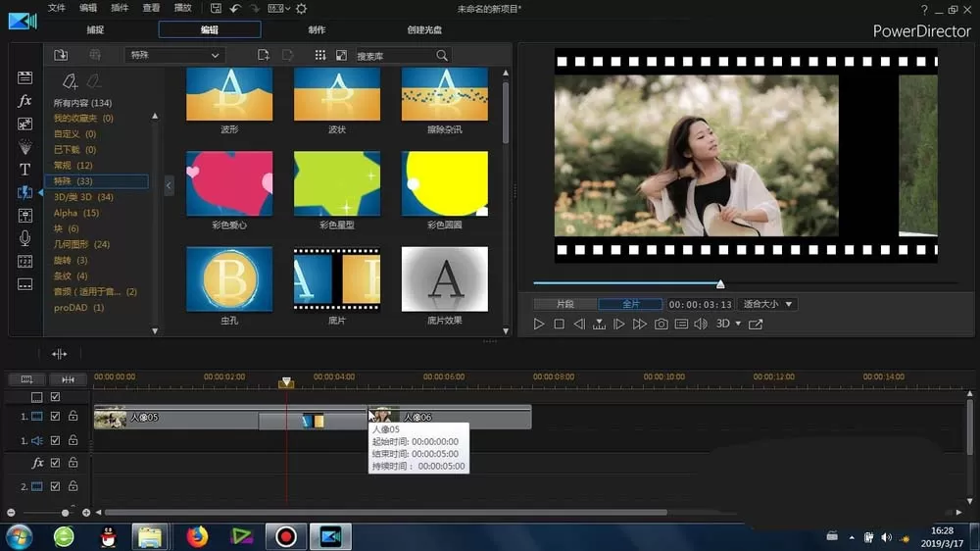Screen dimensions: 980x551
Task: Select 片段 clip preview mode button
Action: [565, 304]
